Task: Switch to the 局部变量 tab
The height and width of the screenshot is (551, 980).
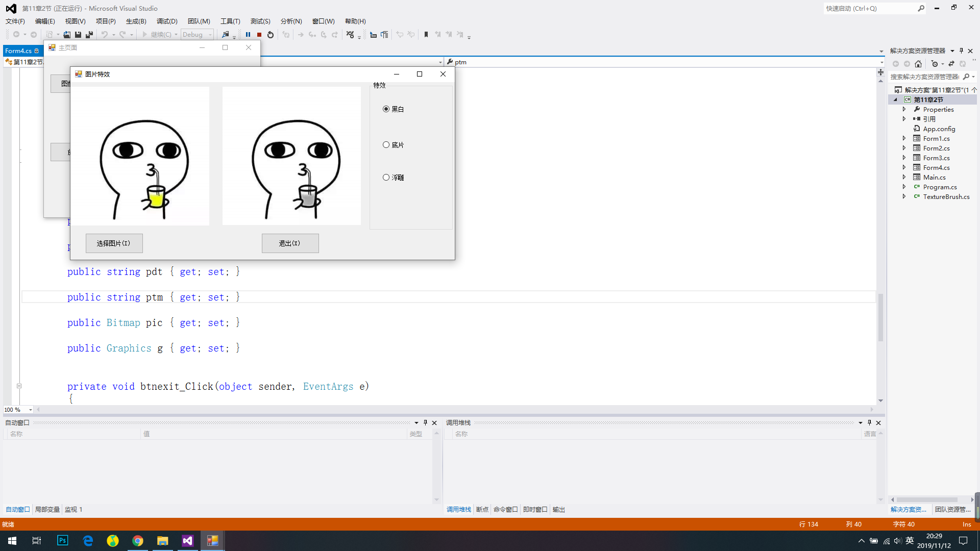Action: point(47,510)
